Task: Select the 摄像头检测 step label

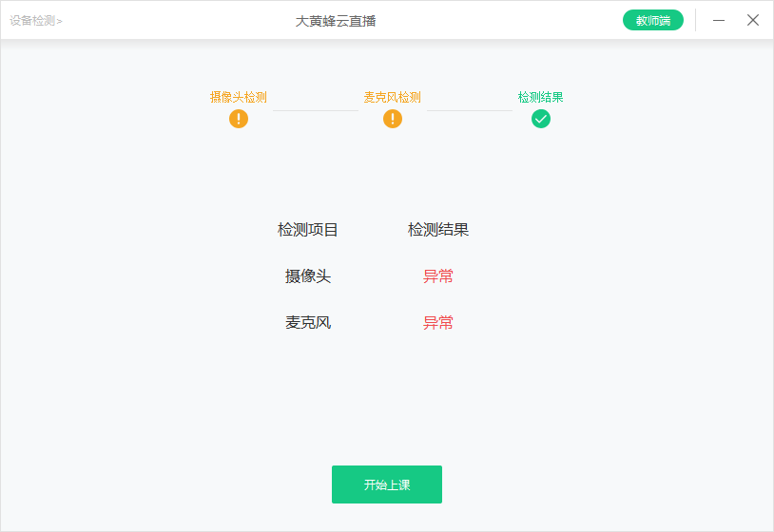Action: (x=239, y=97)
